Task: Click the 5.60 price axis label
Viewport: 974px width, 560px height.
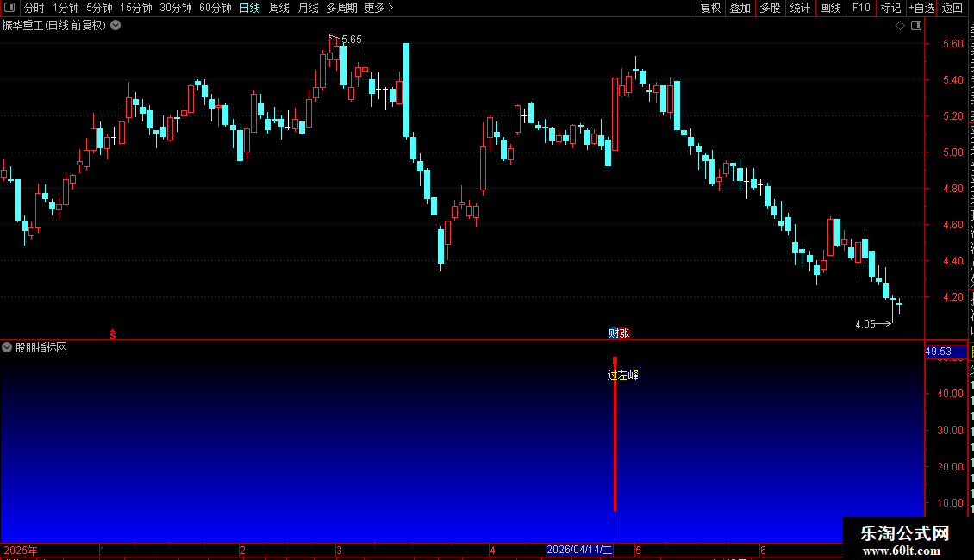Action: point(952,43)
